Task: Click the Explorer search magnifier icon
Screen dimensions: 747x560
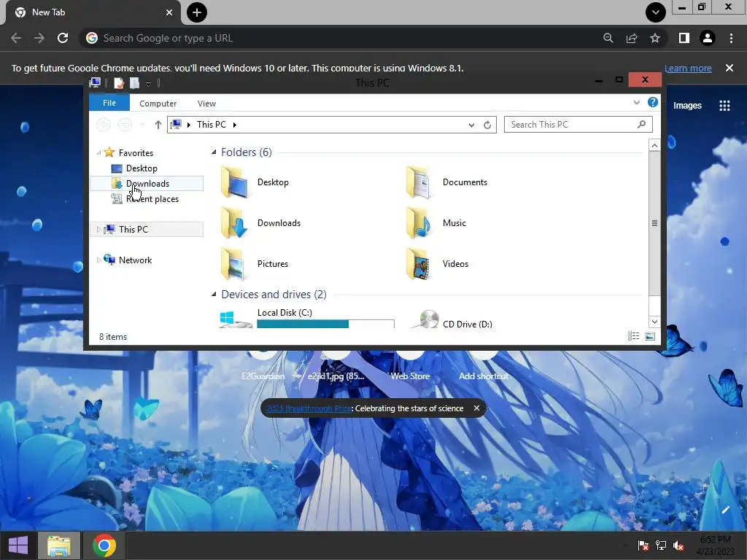Action: pyautogui.click(x=641, y=124)
